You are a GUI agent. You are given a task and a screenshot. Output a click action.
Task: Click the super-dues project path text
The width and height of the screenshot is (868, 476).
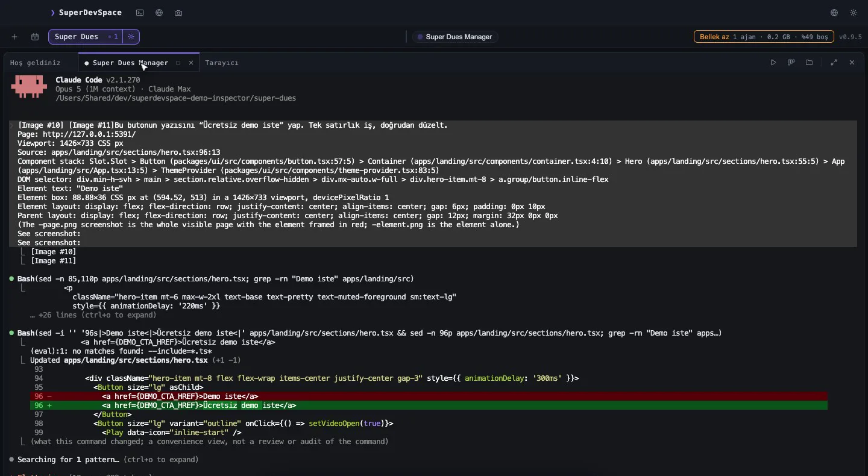point(176,98)
